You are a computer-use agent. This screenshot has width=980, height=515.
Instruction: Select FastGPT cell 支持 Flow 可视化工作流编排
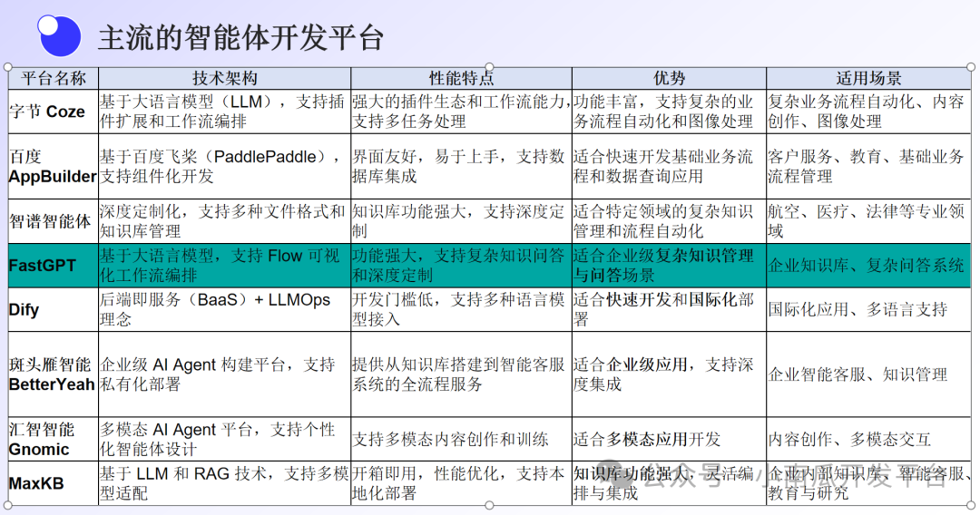pos(224,266)
